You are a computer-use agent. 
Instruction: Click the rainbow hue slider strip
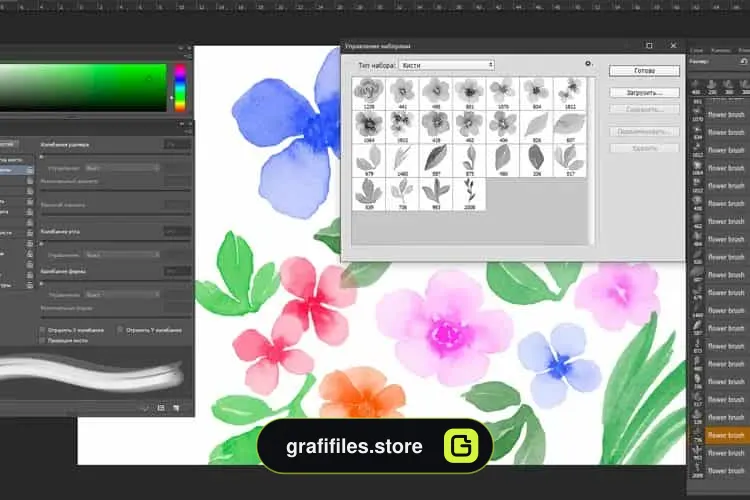180,88
